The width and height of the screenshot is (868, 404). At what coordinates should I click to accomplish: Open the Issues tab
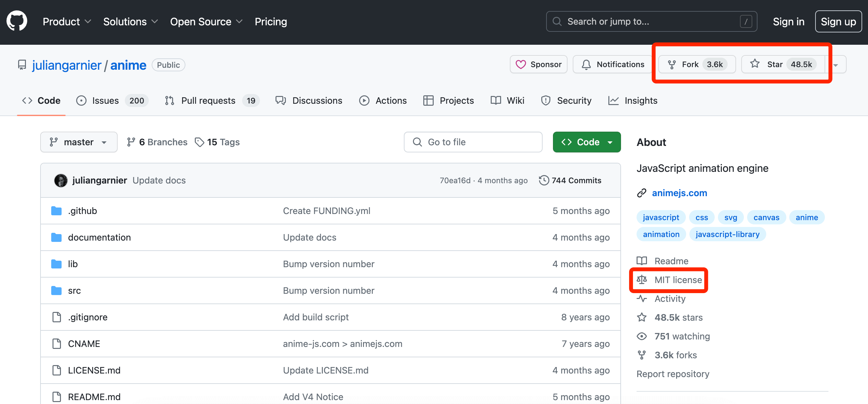tap(112, 101)
